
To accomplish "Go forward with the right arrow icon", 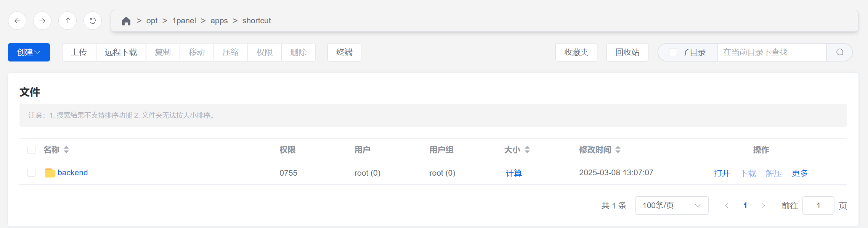I will (42, 21).
